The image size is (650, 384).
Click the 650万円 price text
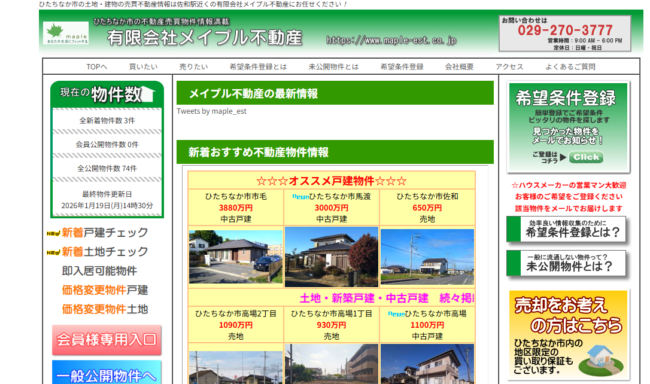[427, 208]
